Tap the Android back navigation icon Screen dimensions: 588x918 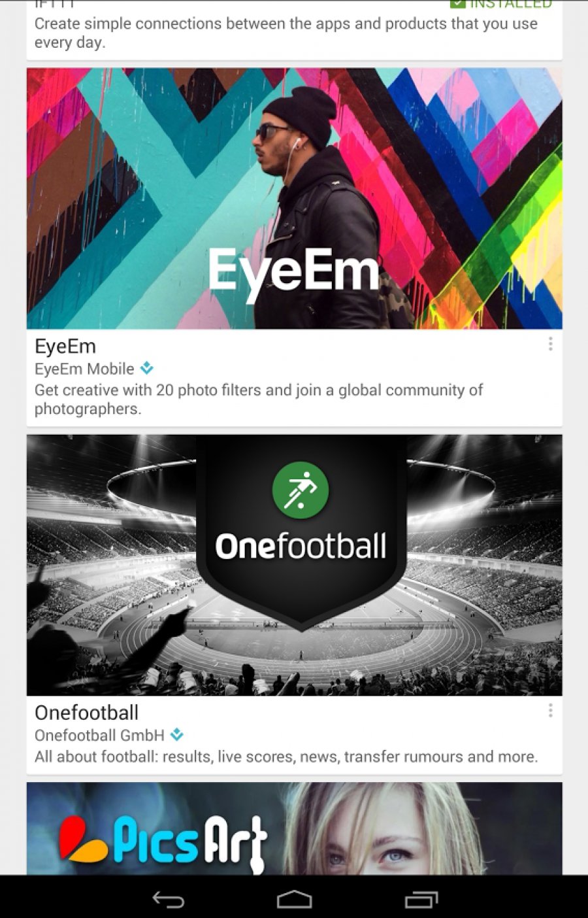tap(169, 900)
